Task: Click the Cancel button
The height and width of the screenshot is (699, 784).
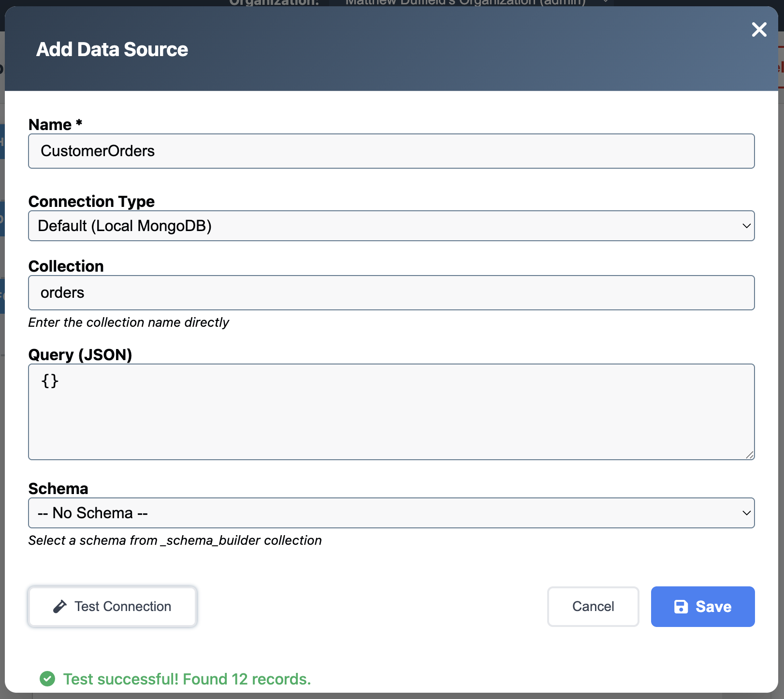Action: coord(593,607)
